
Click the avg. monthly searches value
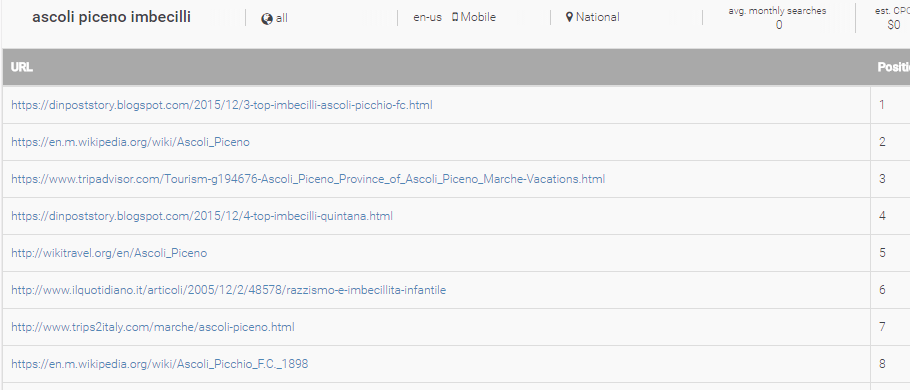pyautogui.click(x=778, y=25)
